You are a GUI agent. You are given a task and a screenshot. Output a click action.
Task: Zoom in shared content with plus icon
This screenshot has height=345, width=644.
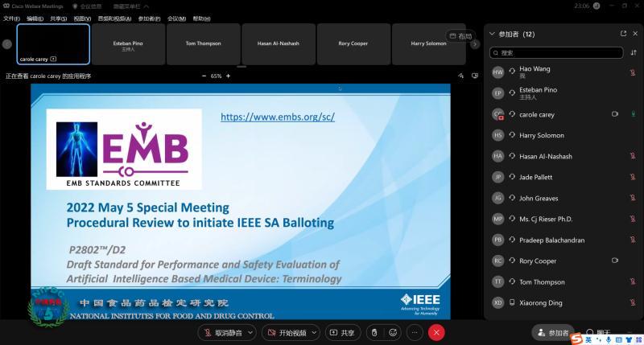[229, 76]
